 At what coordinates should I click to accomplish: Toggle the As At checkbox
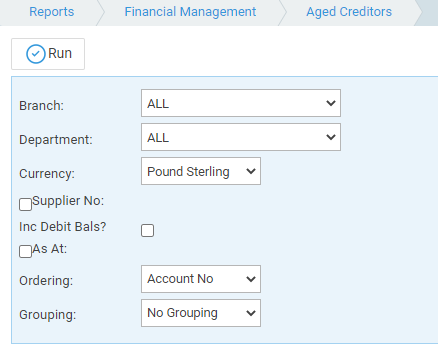click(25, 252)
